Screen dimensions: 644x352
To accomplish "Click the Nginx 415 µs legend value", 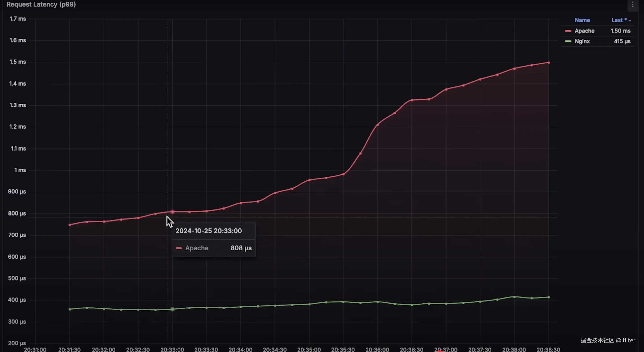I will pos(622,41).
